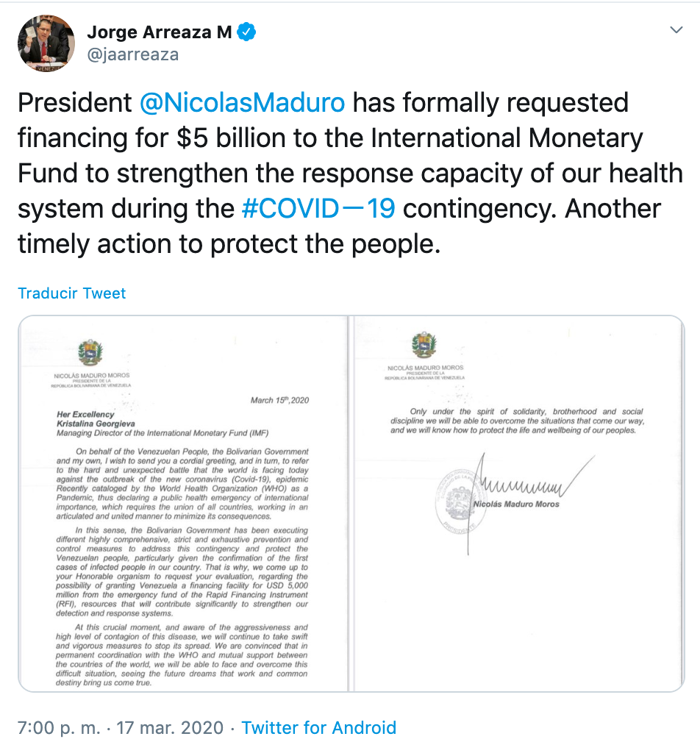Expand the tweet options chevron
The image size is (700, 753).
pyautogui.click(x=676, y=30)
